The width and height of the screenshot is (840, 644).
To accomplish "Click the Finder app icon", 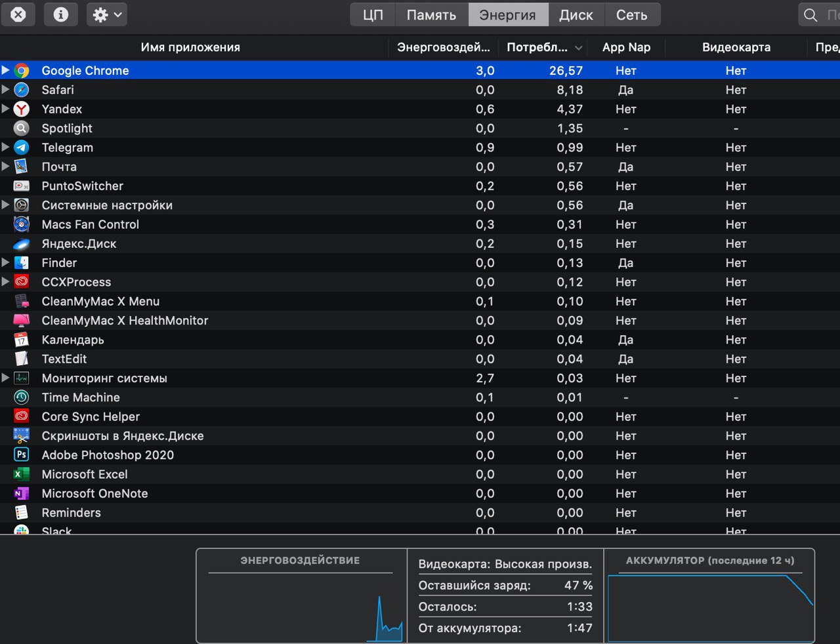I will 22,263.
